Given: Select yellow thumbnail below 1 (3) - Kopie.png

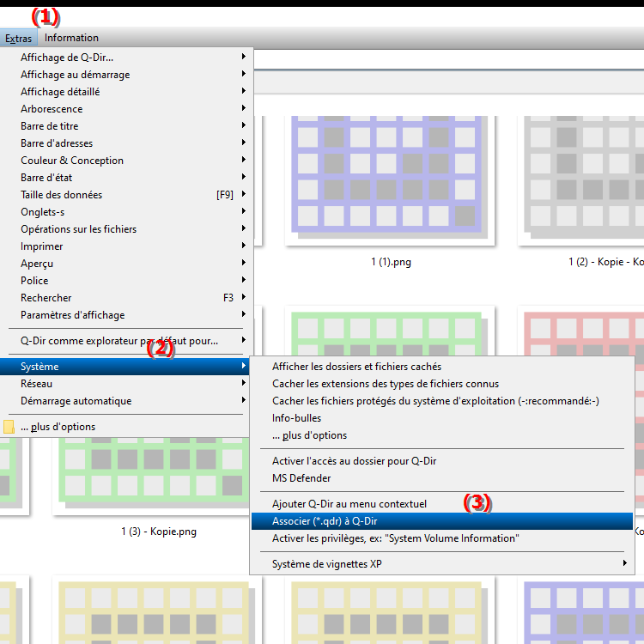Looking at the screenshot, I should coord(157,610).
